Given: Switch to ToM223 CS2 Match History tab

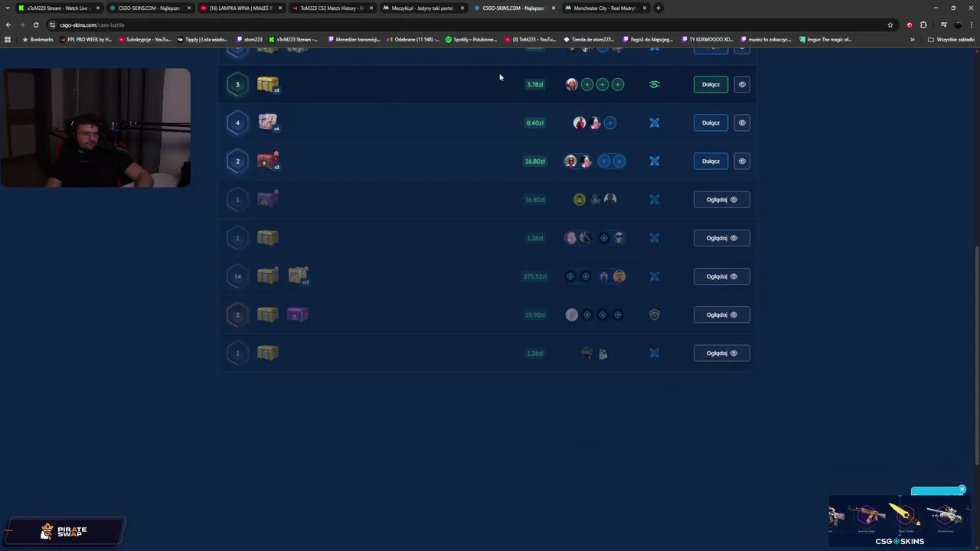Looking at the screenshot, I should coord(332,8).
